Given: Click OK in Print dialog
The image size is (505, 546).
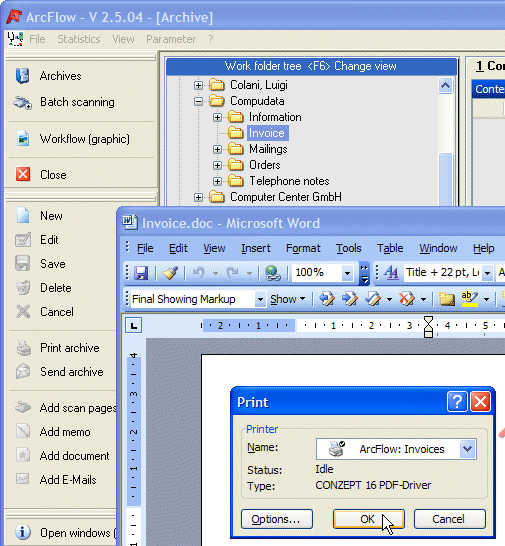Looking at the screenshot, I should [368, 519].
